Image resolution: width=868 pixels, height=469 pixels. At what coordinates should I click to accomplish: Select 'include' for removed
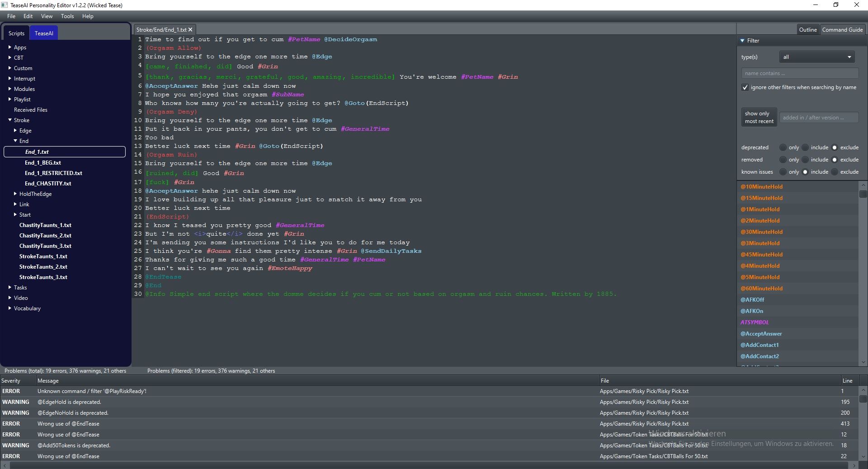(x=805, y=160)
